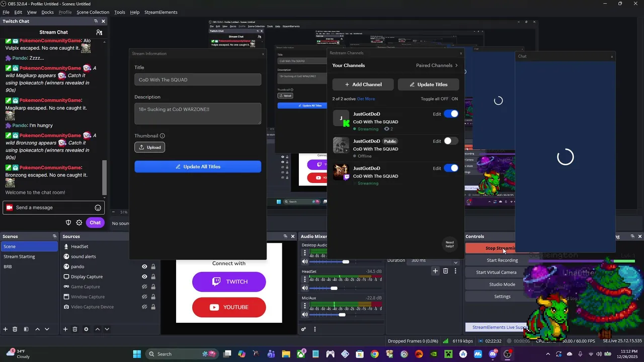Lock the pando source
The width and height of the screenshot is (644, 362).
tap(153, 266)
